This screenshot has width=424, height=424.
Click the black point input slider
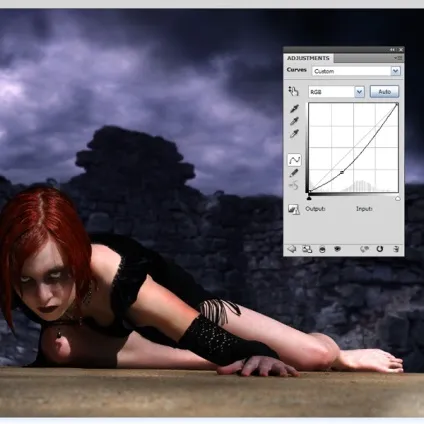tap(309, 198)
